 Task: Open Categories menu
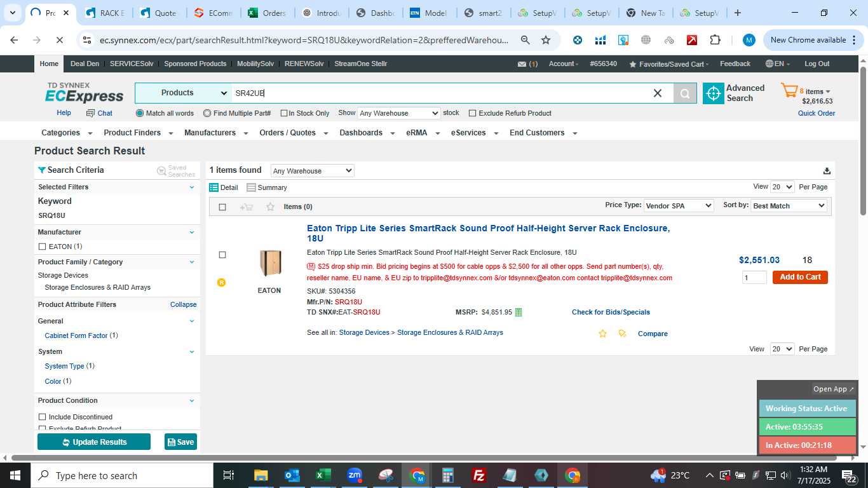[67, 133]
